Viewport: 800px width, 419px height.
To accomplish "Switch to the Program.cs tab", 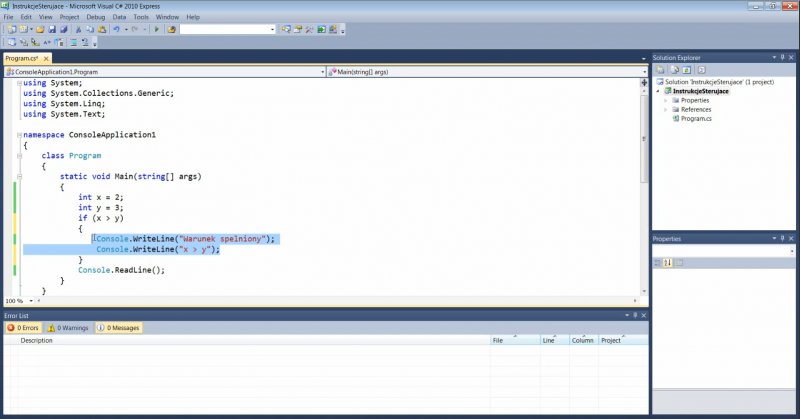I will 21,59.
